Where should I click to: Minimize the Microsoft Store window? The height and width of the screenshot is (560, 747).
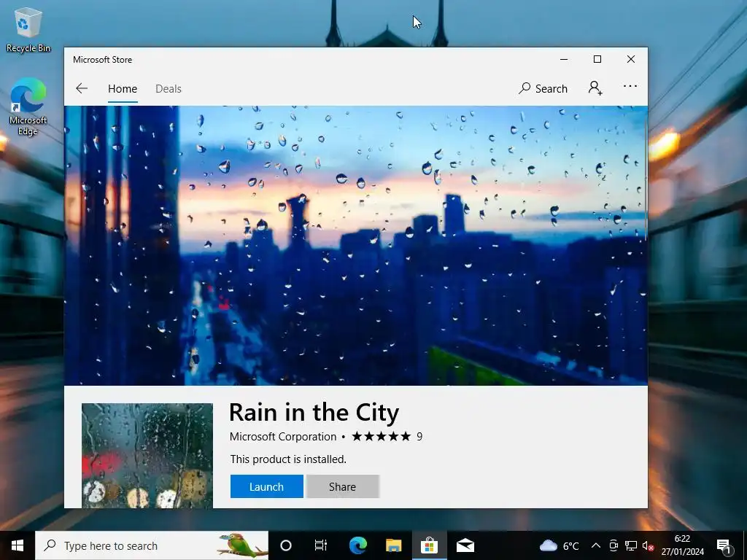[564, 60]
